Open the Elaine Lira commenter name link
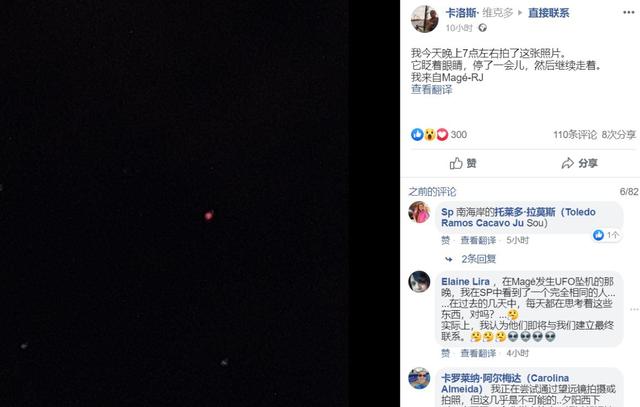Viewport: 640px width, 407px height. click(x=465, y=282)
